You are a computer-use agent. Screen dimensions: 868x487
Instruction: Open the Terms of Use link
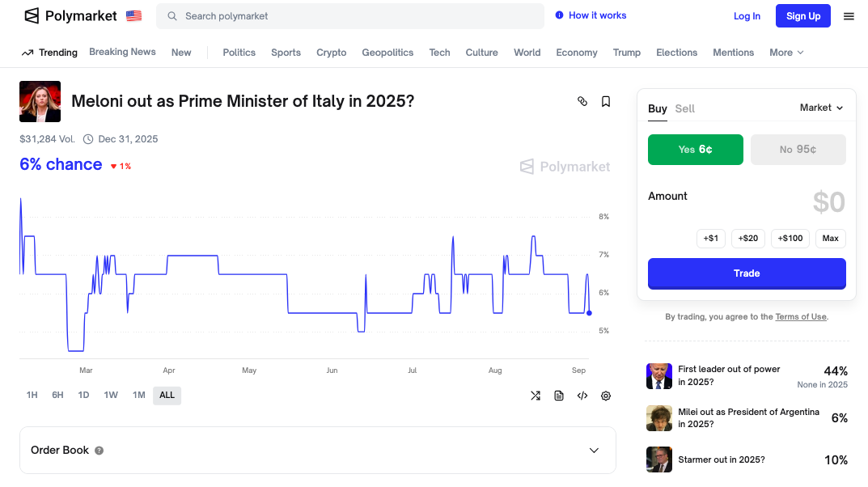pos(801,317)
